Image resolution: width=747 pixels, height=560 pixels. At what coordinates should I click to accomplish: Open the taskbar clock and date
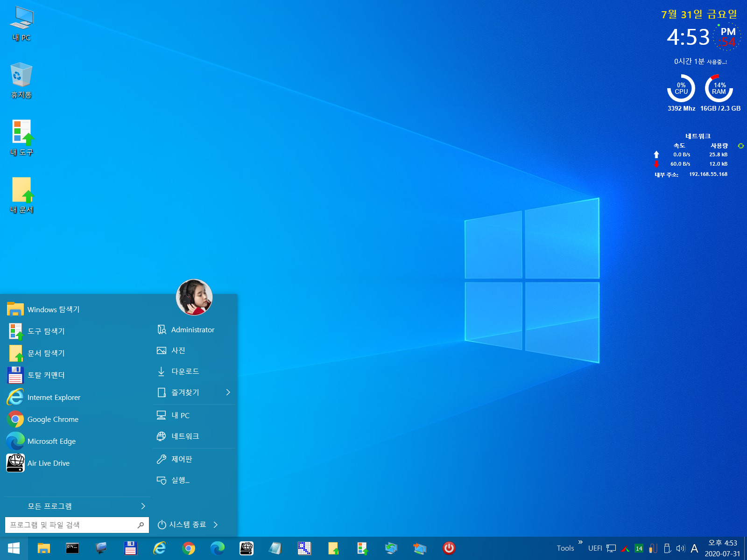[x=722, y=548]
